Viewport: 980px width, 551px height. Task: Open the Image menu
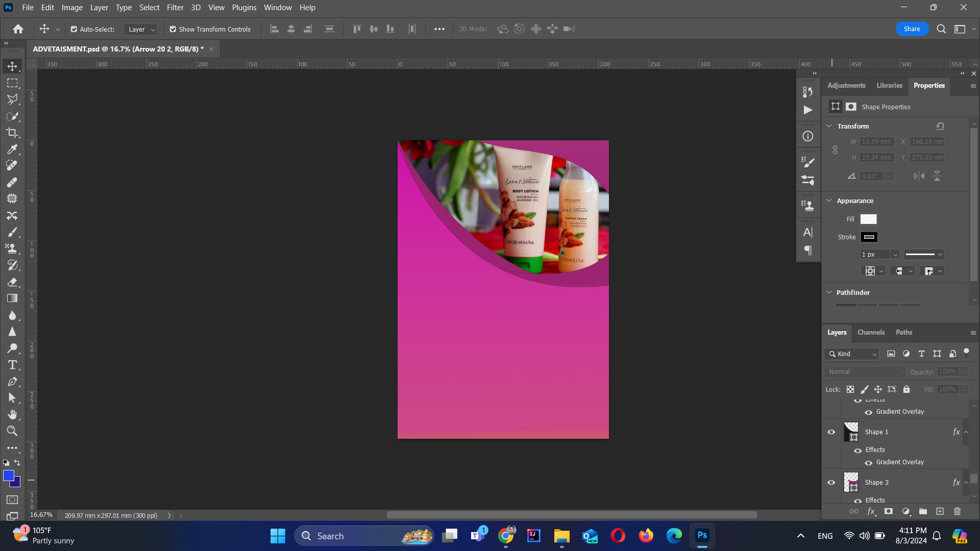[x=72, y=8]
